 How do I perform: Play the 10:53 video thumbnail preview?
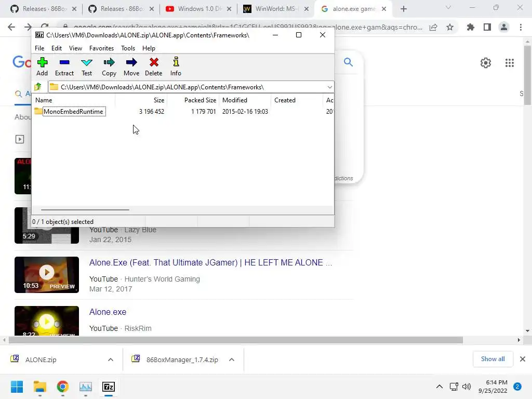[47, 275]
